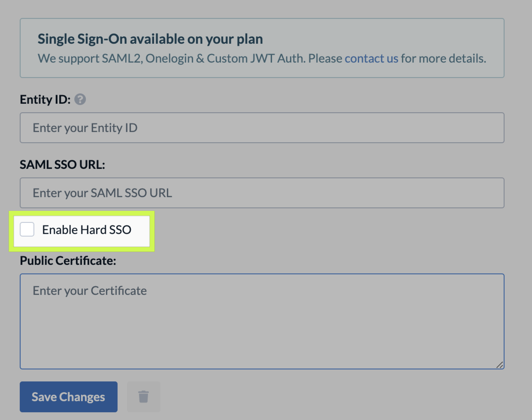Click the 'Entity ID:' field label
This screenshot has width=532, height=420.
[45, 99]
